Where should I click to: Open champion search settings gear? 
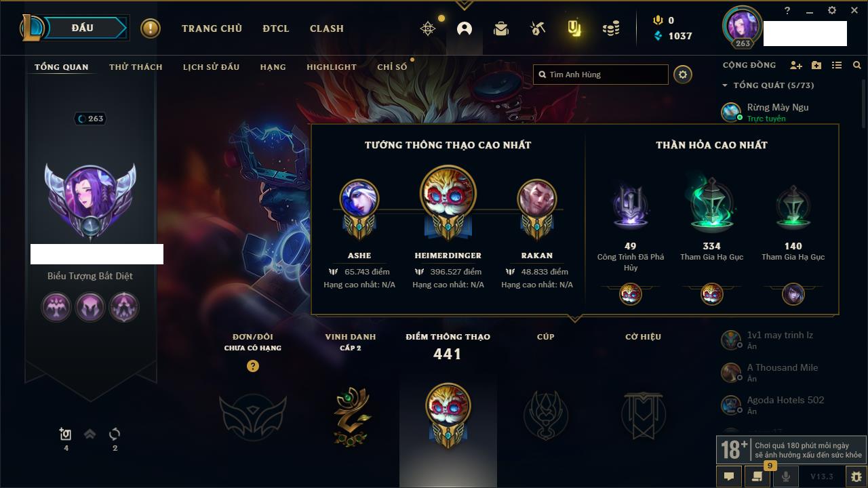pos(683,75)
